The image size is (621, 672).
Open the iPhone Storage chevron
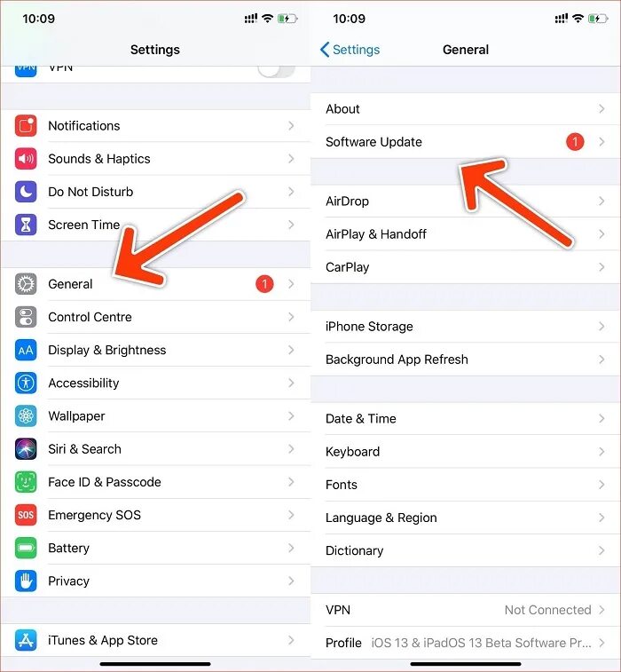click(x=601, y=326)
